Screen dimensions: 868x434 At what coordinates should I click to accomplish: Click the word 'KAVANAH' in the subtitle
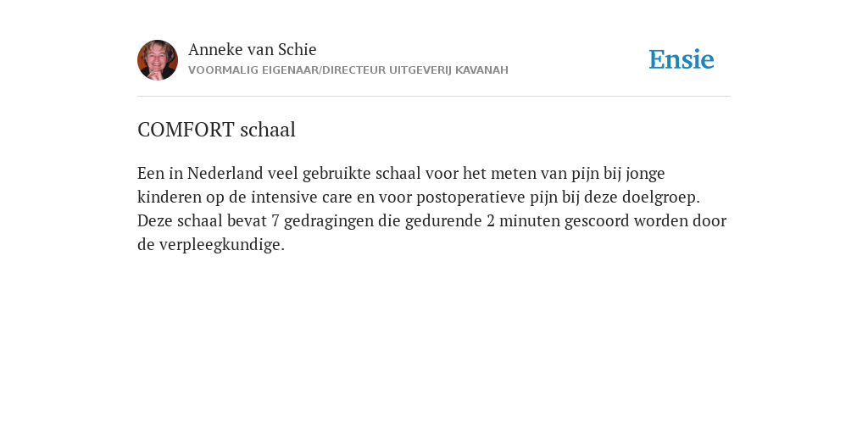pyautogui.click(x=481, y=70)
